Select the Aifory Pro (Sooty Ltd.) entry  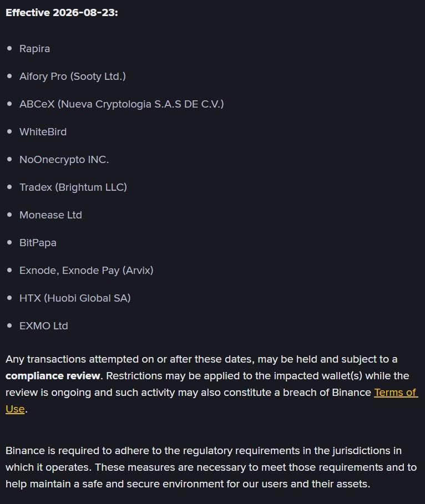[72, 77]
